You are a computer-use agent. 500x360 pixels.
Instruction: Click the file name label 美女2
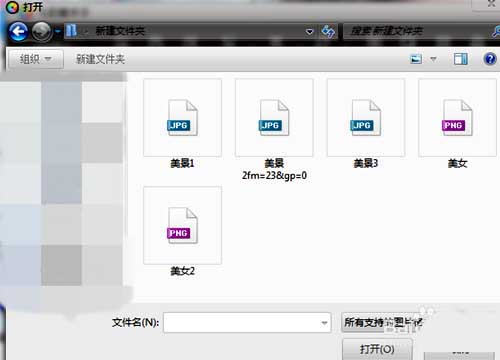point(182,271)
